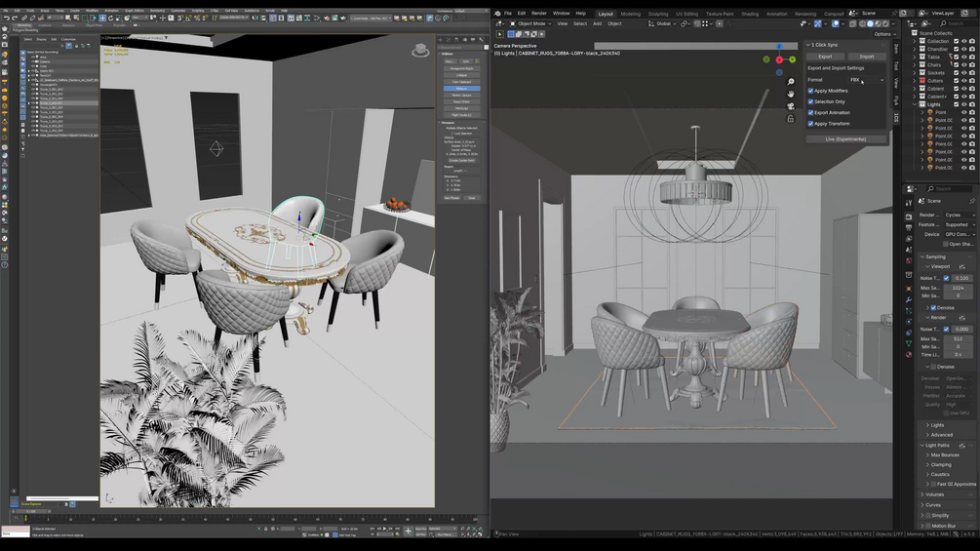Image resolution: width=980 pixels, height=551 pixels.
Task: Click the viewport Noise Threshold 0.100 field
Action: [x=961, y=278]
